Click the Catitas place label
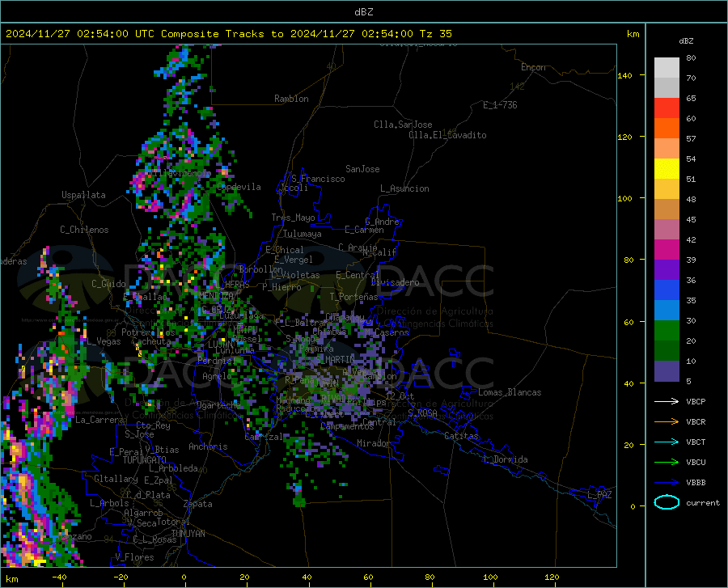 461,436
